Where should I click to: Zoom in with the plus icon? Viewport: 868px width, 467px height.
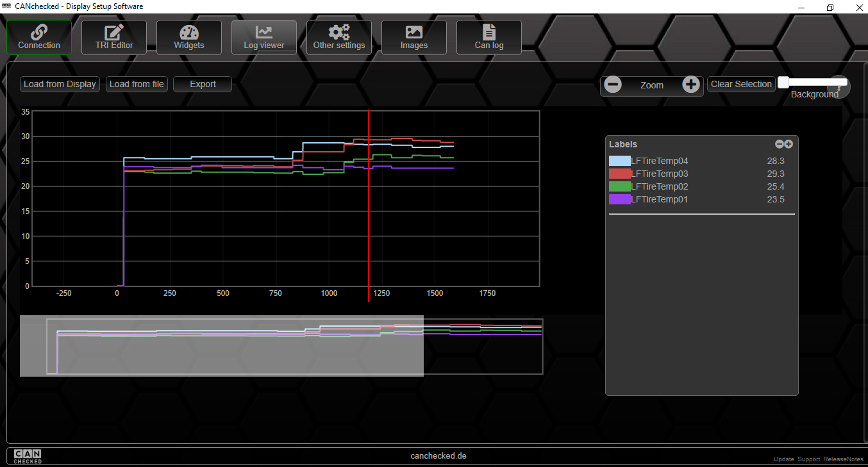click(690, 85)
